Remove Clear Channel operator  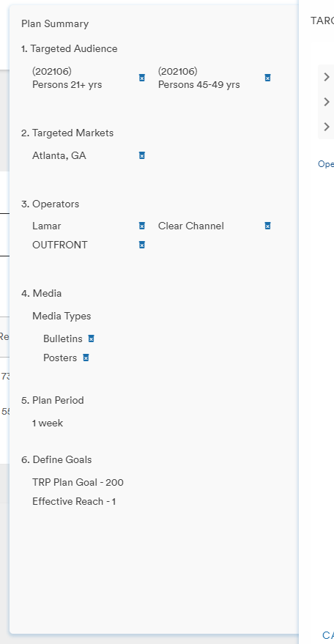pyautogui.click(x=267, y=226)
